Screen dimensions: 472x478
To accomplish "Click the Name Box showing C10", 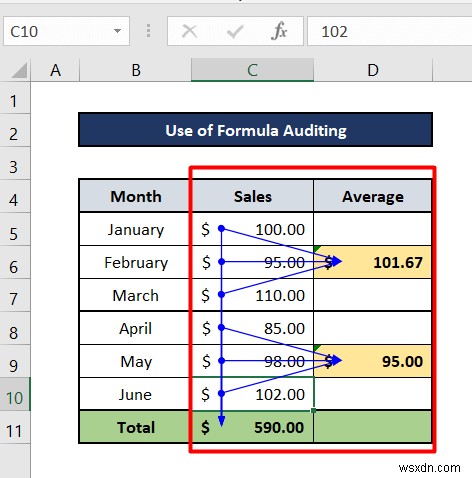I will [x=66, y=31].
